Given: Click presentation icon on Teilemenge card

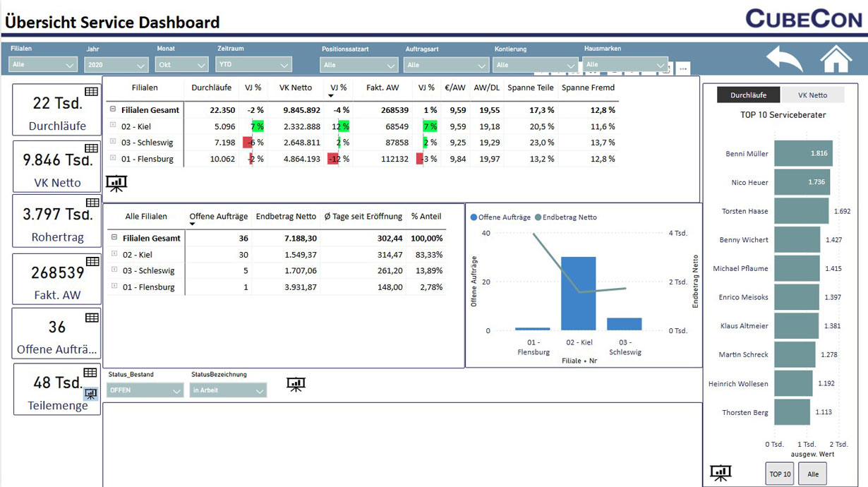Looking at the screenshot, I should [x=90, y=394].
